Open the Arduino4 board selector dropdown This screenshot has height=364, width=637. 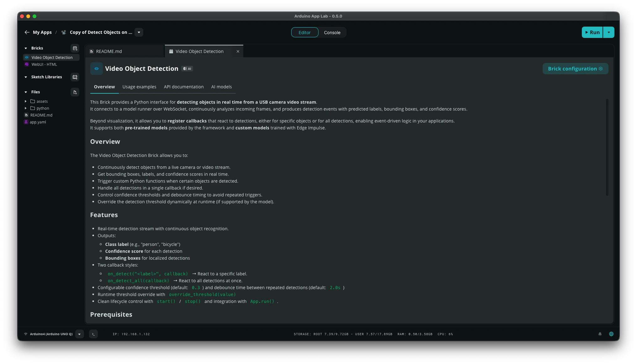(x=79, y=334)
